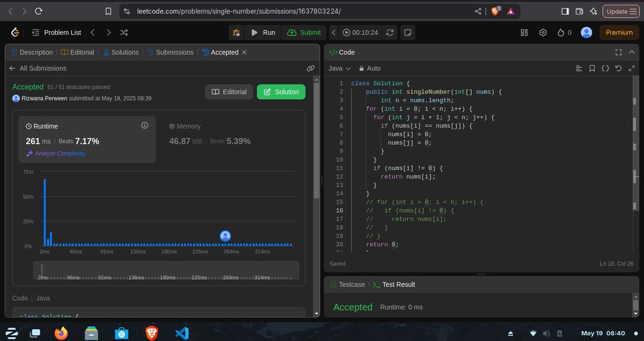The height and width of the screenshot is (341, 644).
Task: Open VS Code from the taskbar
Action: (182, 333)
